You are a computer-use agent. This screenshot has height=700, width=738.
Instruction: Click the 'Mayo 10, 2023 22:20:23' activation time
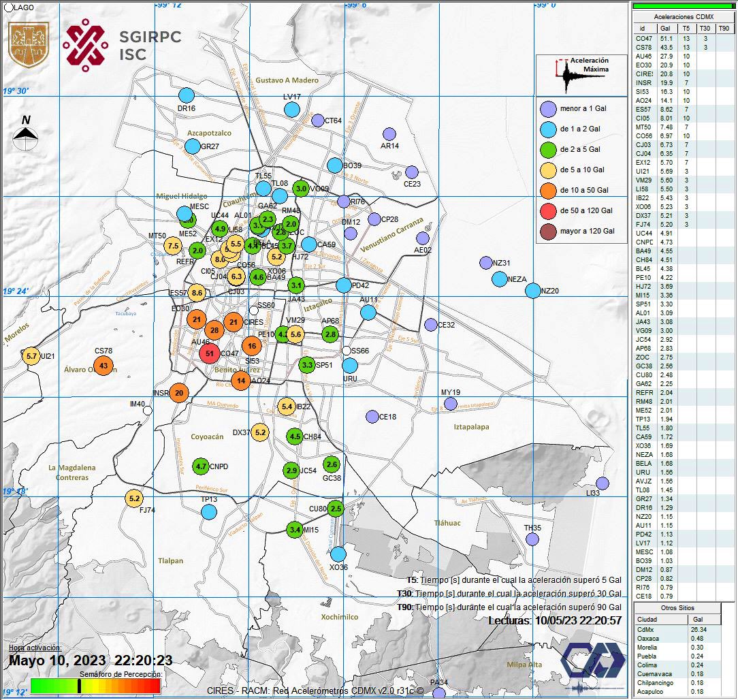click(x=91, y=661)
